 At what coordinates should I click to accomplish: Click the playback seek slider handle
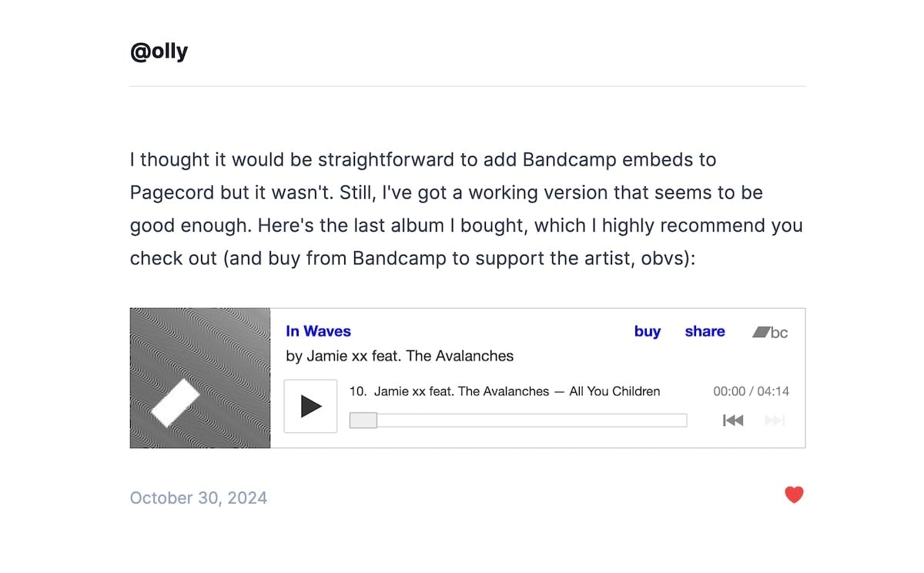(x=363, y=421)
